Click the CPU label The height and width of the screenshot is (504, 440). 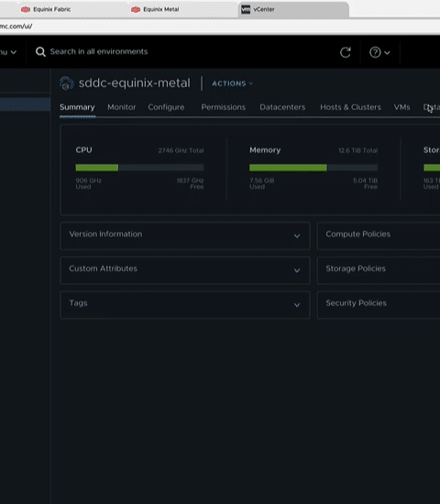click(84, 150)
